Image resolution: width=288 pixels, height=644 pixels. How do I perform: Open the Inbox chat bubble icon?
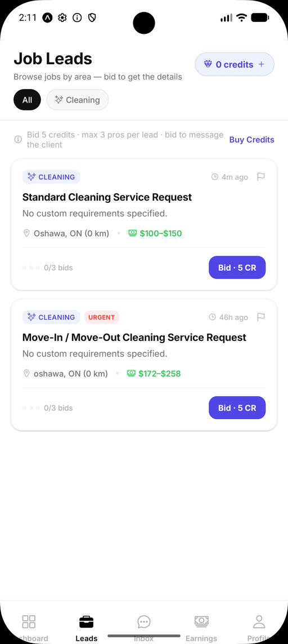point(144,621)
